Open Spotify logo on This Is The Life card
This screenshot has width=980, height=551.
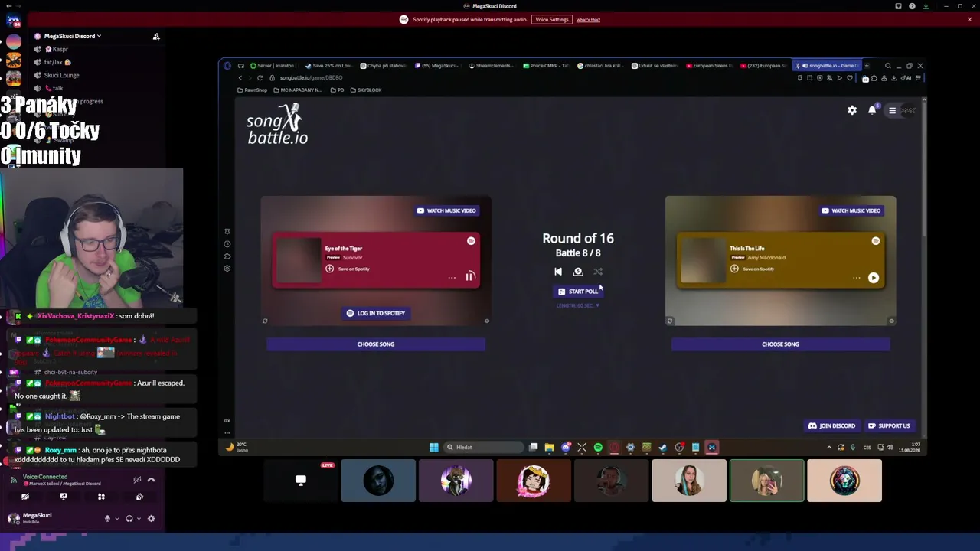point(876,241)
